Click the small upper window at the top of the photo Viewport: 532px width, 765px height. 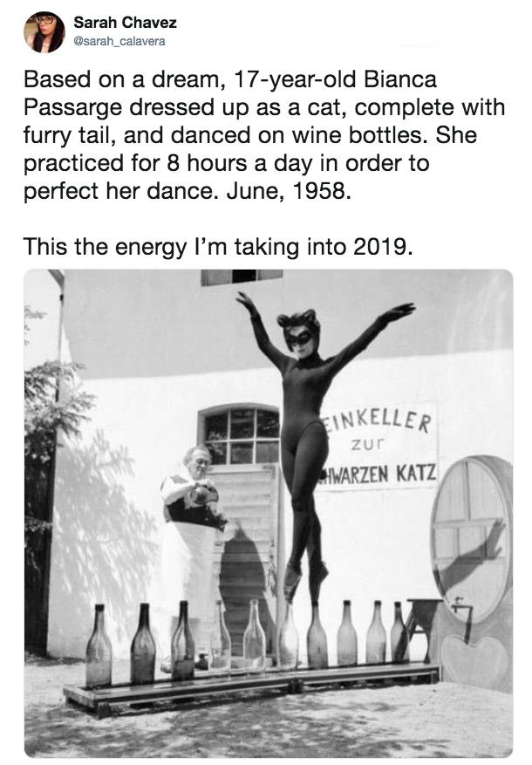[242, 277]
